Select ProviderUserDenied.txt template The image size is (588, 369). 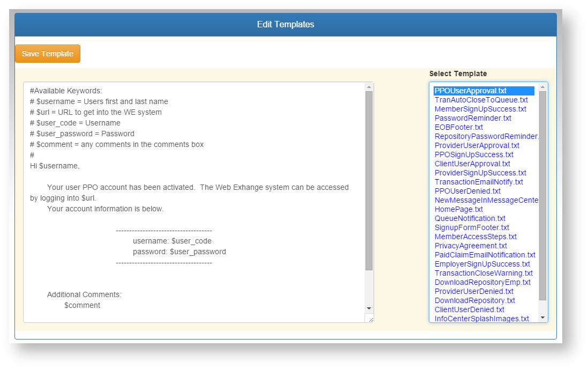tap(474, 291)
